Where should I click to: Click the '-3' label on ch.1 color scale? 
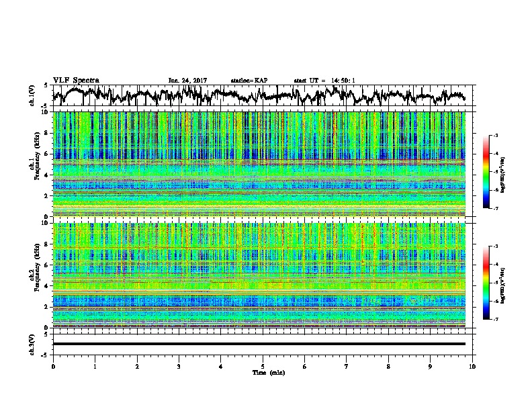point(496,135)
